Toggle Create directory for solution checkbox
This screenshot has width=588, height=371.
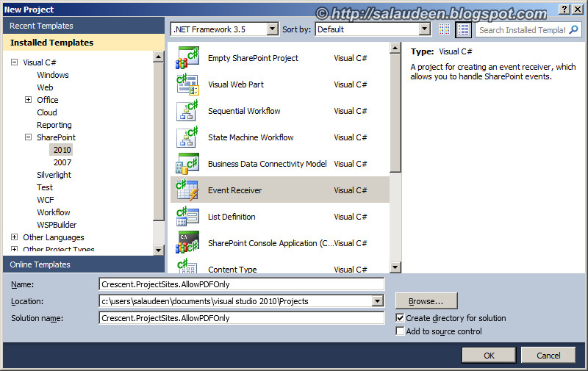click(x=400, y=318)
